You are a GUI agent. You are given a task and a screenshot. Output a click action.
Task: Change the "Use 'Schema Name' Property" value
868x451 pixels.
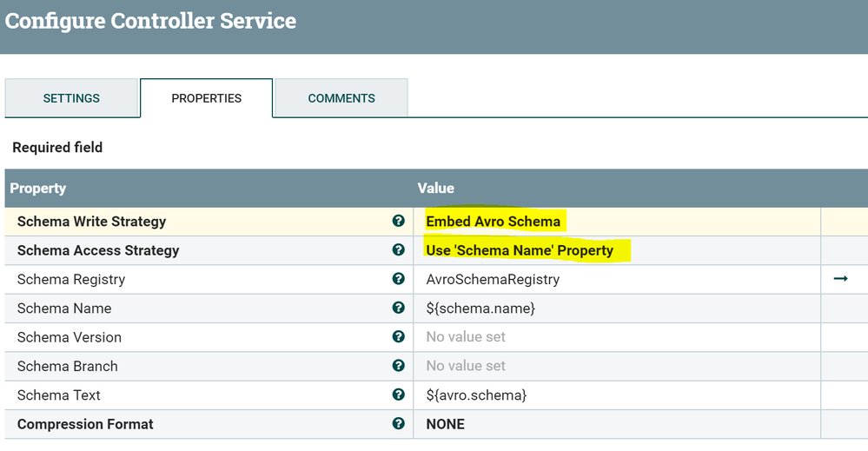coord(520,250)
